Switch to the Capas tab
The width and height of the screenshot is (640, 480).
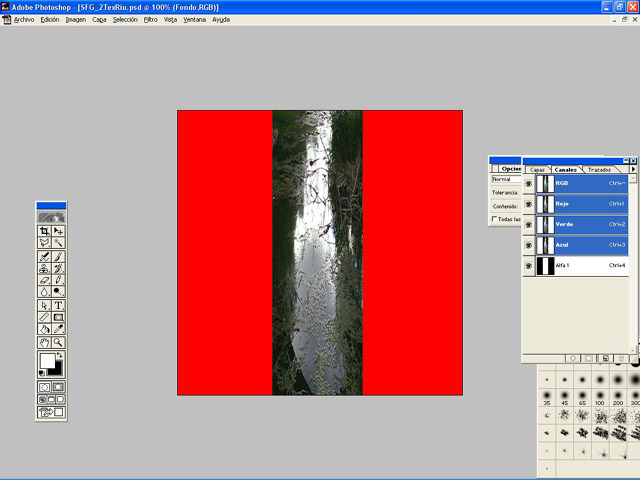point(537,170)
